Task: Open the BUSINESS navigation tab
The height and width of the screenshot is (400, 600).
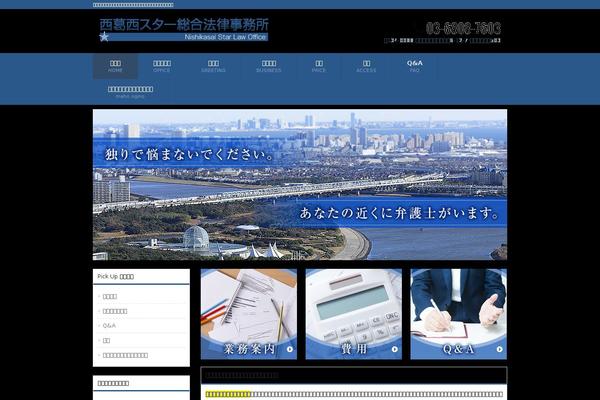Action: pyautogui.click(x=269, y=66)
